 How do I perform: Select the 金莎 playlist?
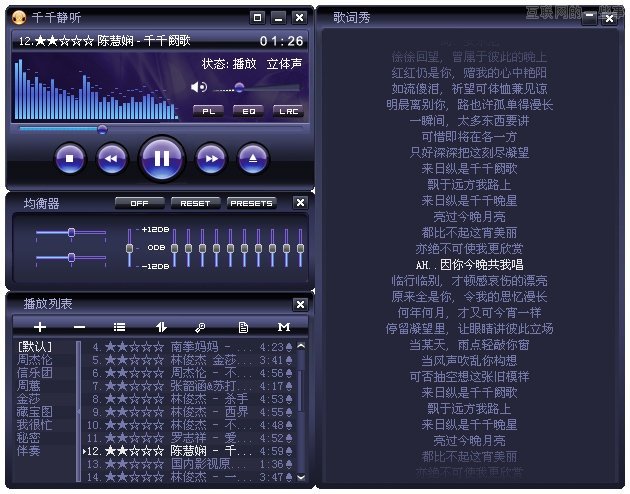29,398
